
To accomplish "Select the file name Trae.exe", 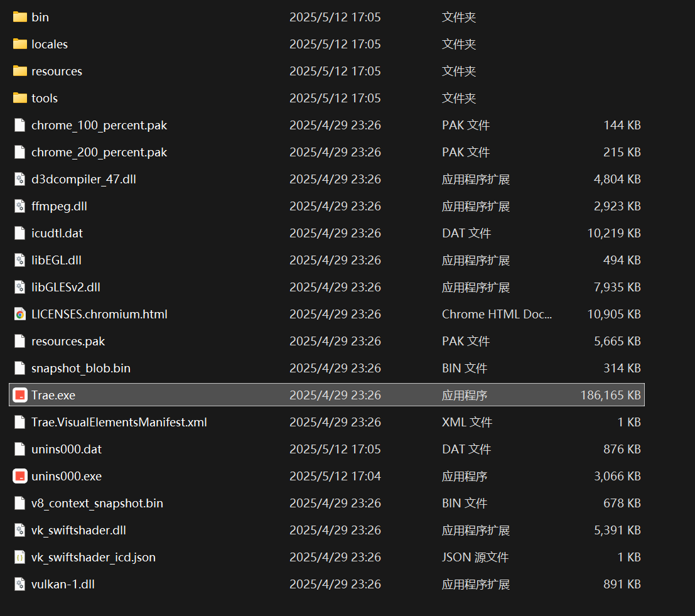I will click(x=53, y=395).
